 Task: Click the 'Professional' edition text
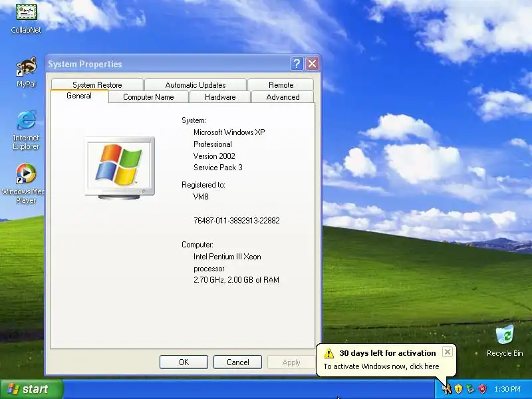tap(213, 144)
